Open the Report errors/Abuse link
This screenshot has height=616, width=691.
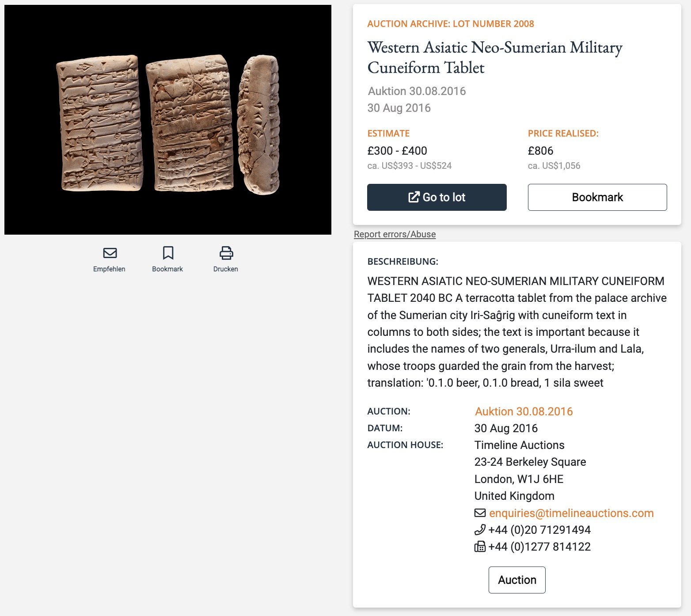(395, 234)
